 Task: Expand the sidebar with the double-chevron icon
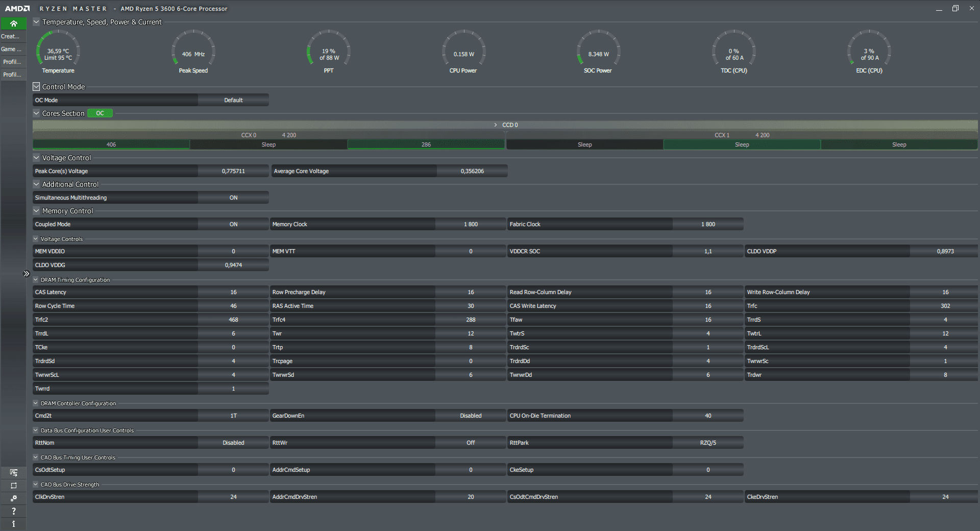click(x=27, y=274)
